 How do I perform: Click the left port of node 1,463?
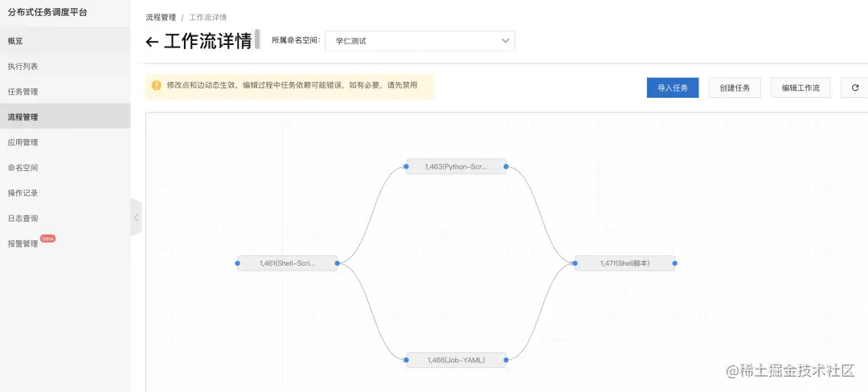tap(407, 166)
